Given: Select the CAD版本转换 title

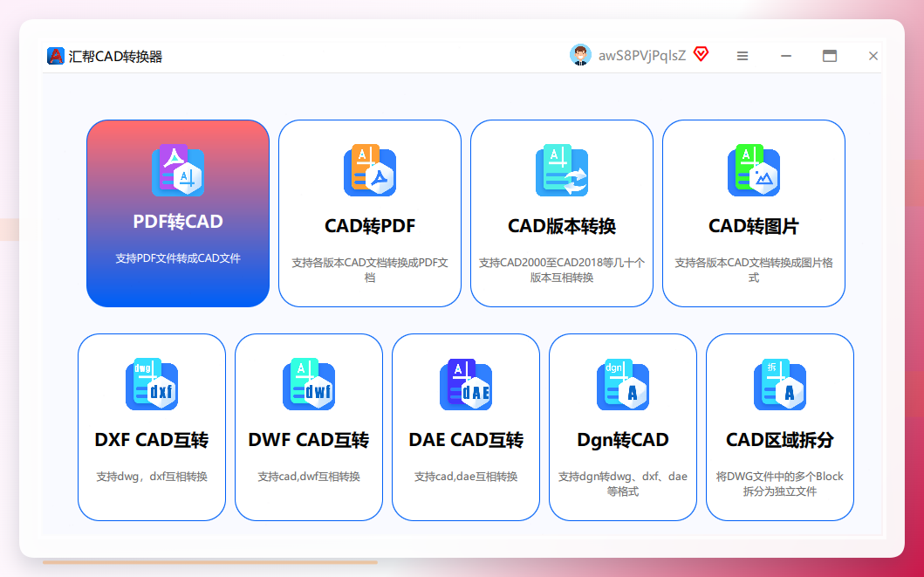Looking at the screenshot, I should pyautogui.click(x=562, y=226).
